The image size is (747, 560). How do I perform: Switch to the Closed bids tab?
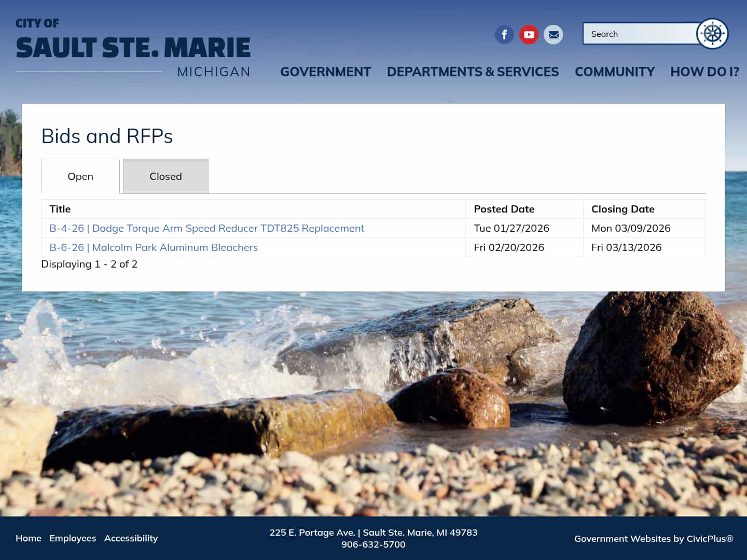tap(165, 176)
